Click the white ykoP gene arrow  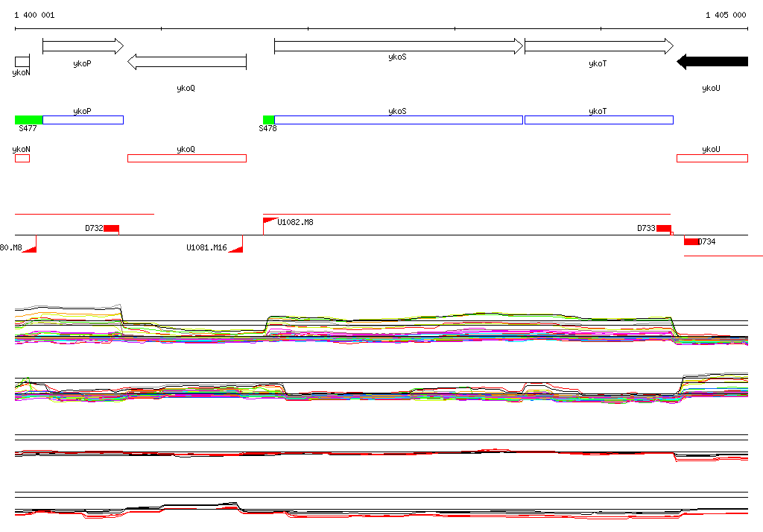[x=83, y=46]
